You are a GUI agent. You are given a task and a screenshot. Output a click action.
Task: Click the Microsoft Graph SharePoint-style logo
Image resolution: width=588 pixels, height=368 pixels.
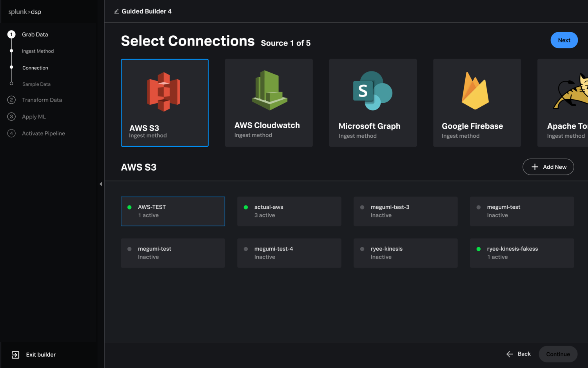click(372, 91)
